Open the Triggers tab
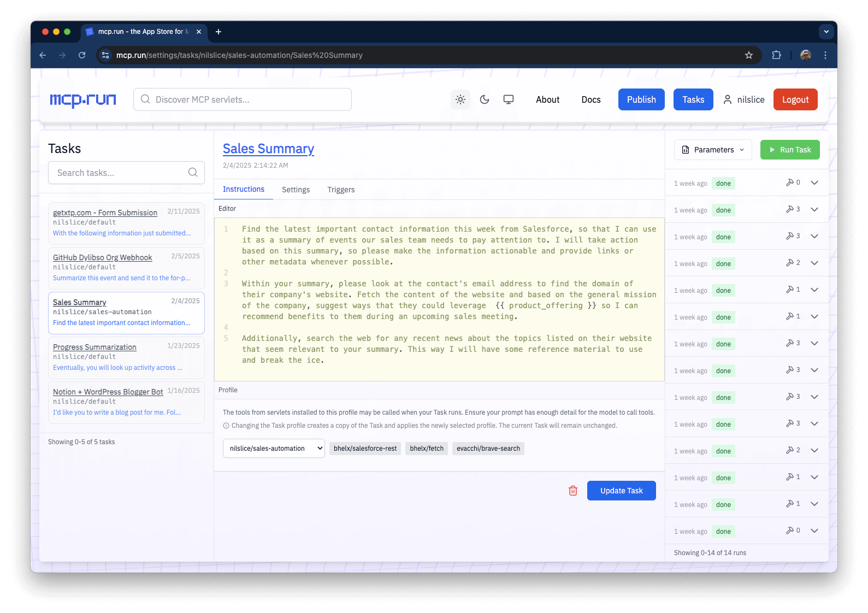 tap(341, 190)
